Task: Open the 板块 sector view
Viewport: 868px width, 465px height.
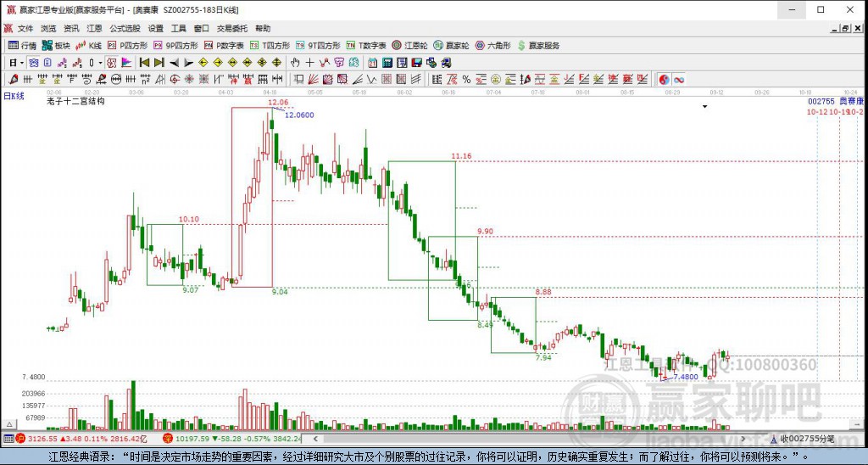Action: pyautogui.click(x=57, y=46)
